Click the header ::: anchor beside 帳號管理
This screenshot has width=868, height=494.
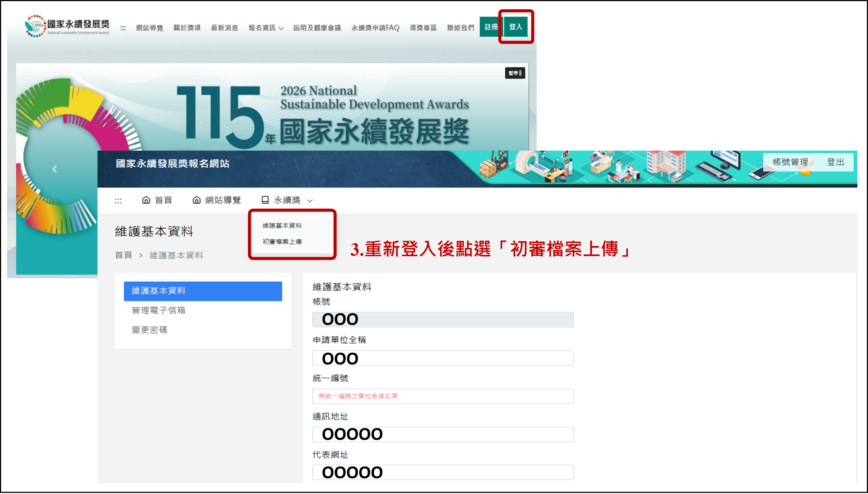coord(759,163)
